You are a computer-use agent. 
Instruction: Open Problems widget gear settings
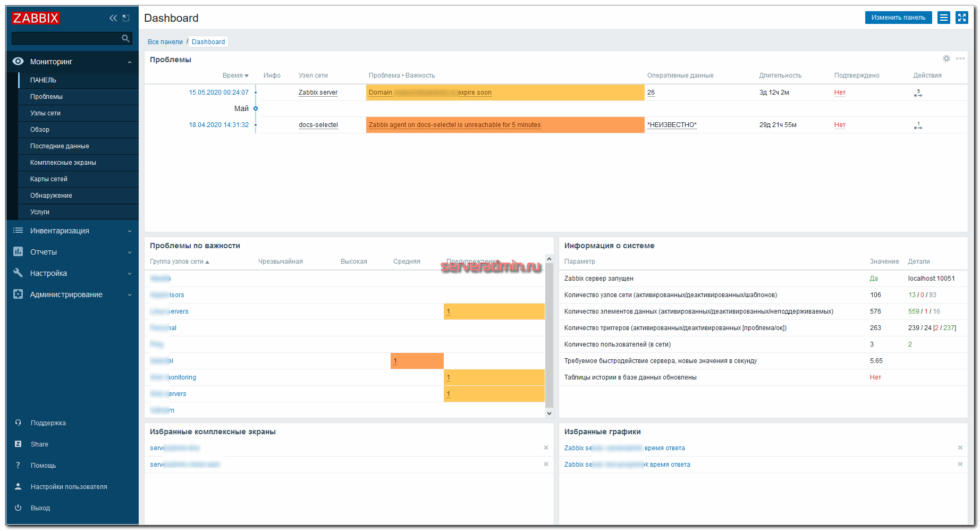tap(946, 58)
